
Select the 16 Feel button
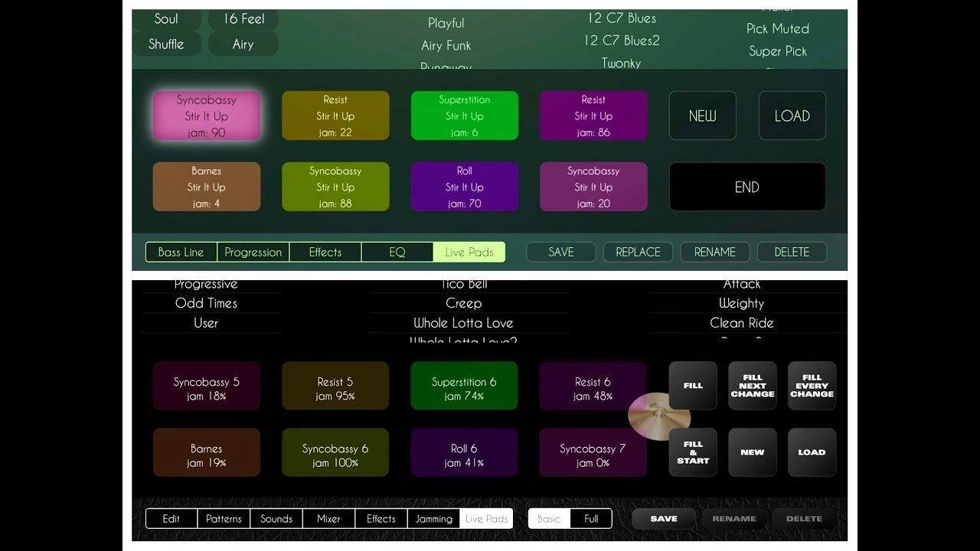pos(243,19)
